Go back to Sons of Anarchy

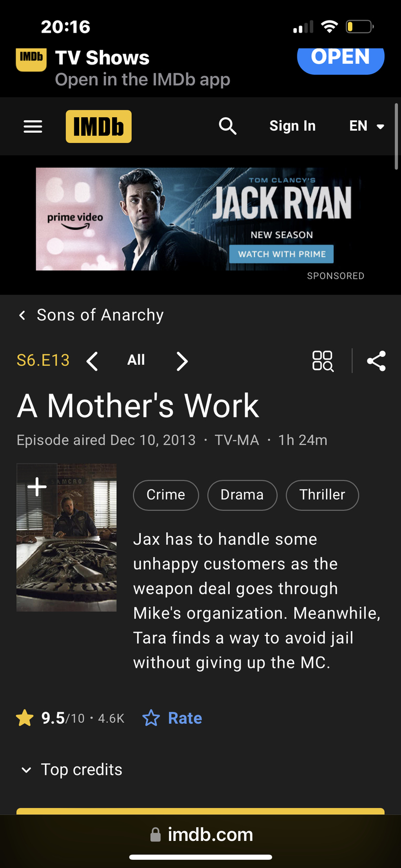[90, 315]
